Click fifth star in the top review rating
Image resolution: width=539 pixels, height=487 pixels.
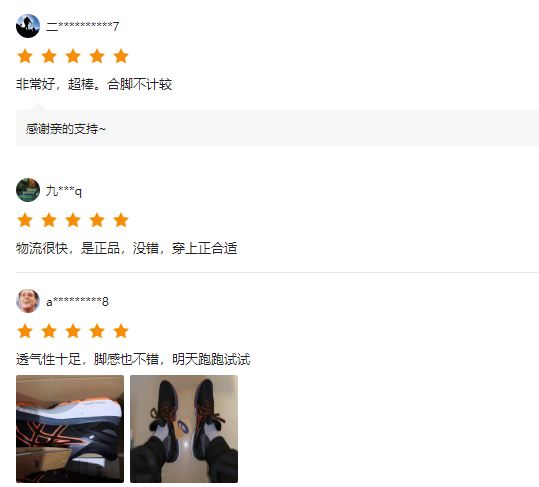coord(121,56)
